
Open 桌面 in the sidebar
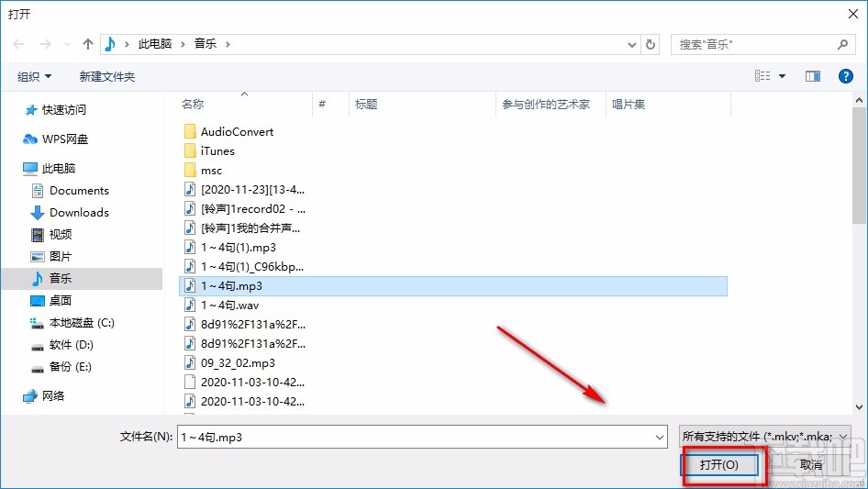coord(61,301)
